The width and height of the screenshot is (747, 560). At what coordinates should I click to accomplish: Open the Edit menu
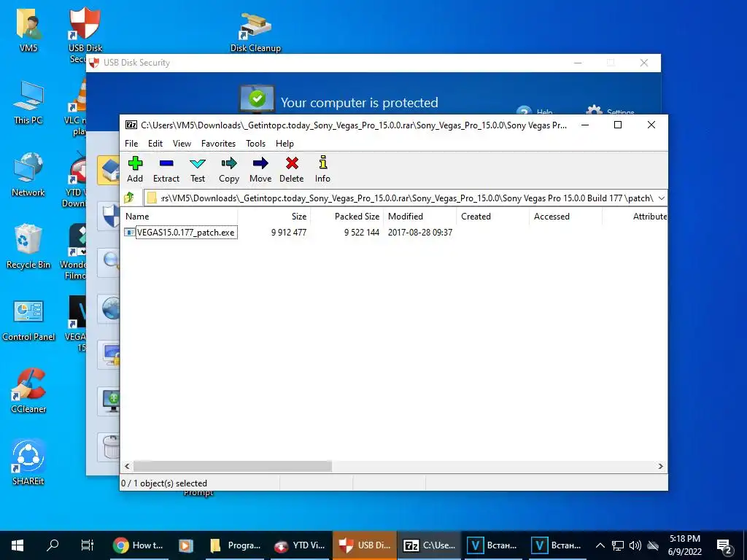pyautogui.click(x=155, y=144)
